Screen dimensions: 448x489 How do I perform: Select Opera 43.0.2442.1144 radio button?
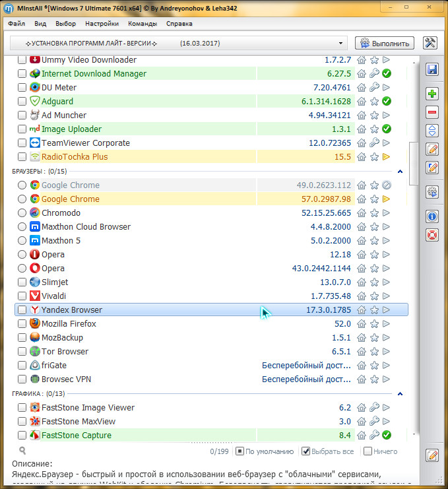coord(22,268)
